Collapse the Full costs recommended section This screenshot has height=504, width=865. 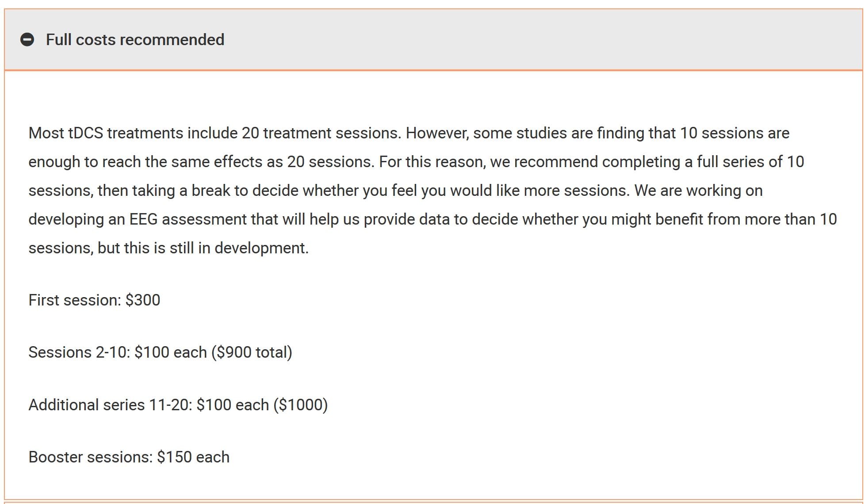click(x=27, y=40)
